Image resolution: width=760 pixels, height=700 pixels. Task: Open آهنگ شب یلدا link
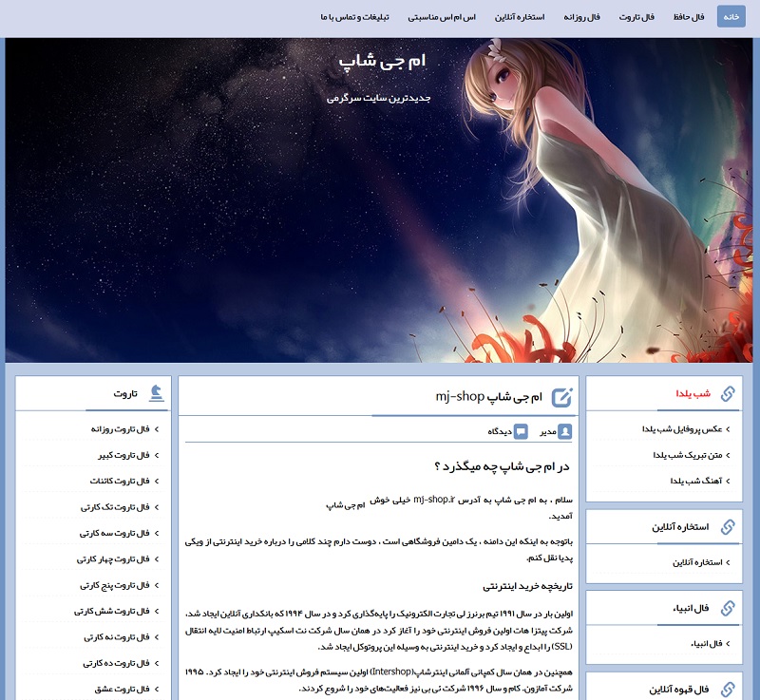tap(696, 481)
